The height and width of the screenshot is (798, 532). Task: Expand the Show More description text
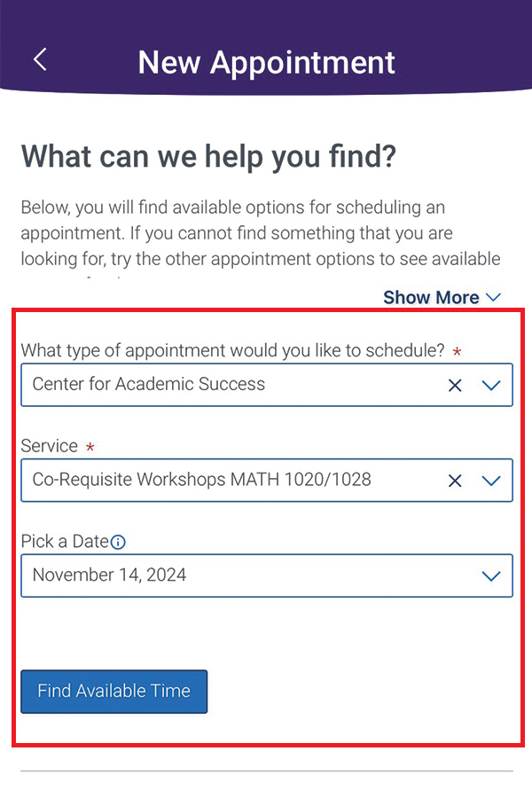coord(431,297)
